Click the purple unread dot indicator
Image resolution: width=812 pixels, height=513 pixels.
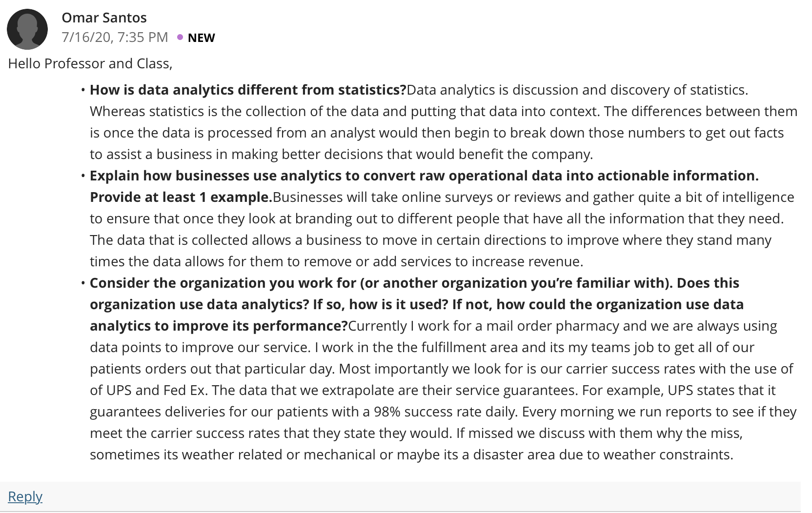tap(180, 37)
